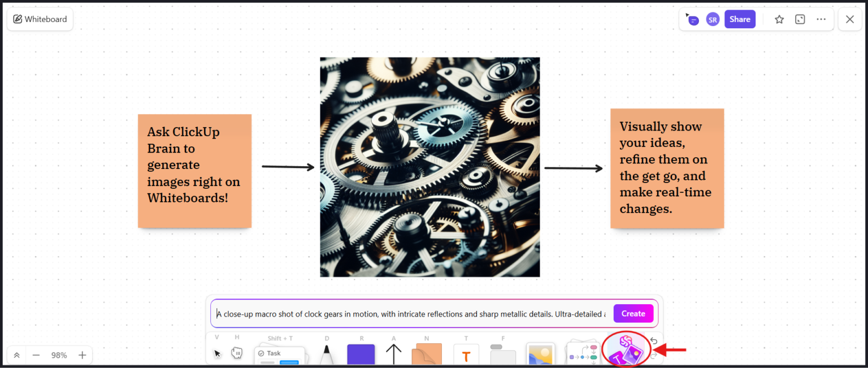The width and height of the screenshot is (868, 368).
Task: Click the Share button
Action: pyautogui.click(x=740, y=19)
